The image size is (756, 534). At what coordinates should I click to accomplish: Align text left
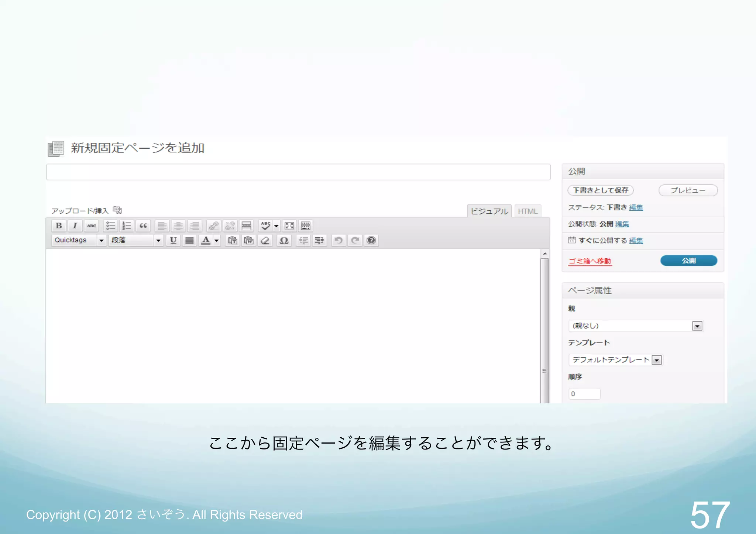162,225
